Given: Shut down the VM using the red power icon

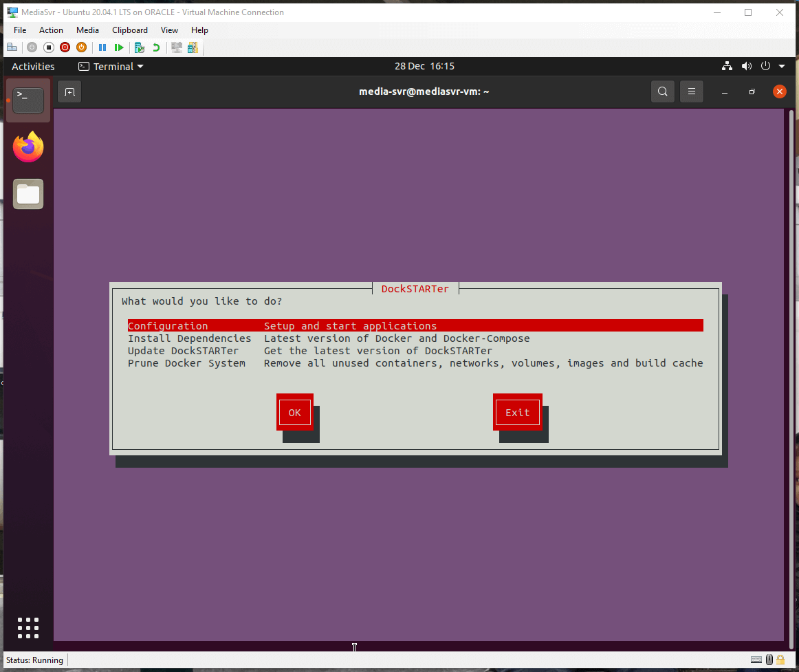Looking at the screenshot, I should [x=65, y=47].
